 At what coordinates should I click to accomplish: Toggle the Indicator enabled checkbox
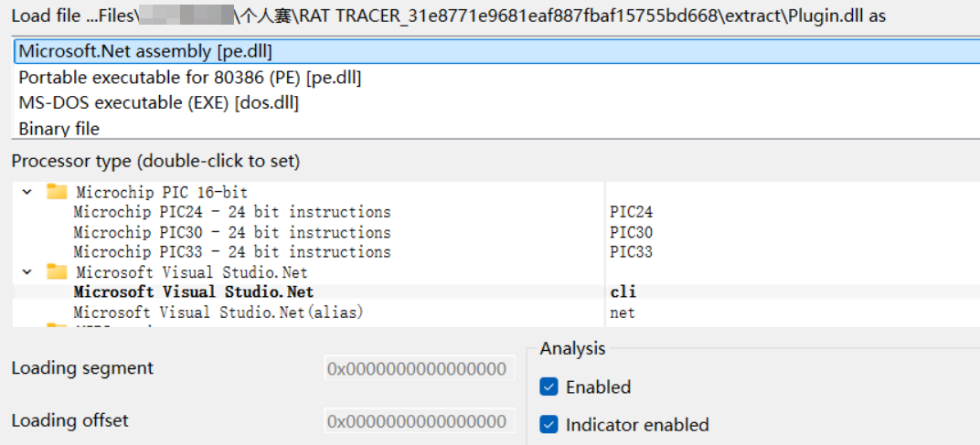549,424
